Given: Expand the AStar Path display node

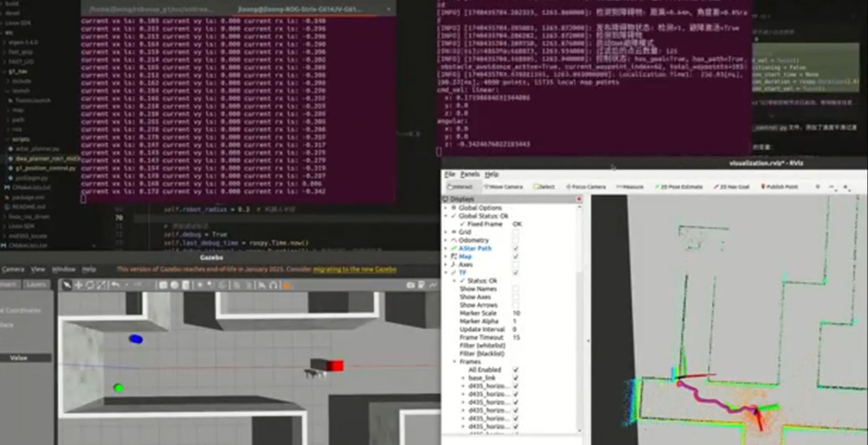Looking at the screenshot, I should click(x=446, y=248).
